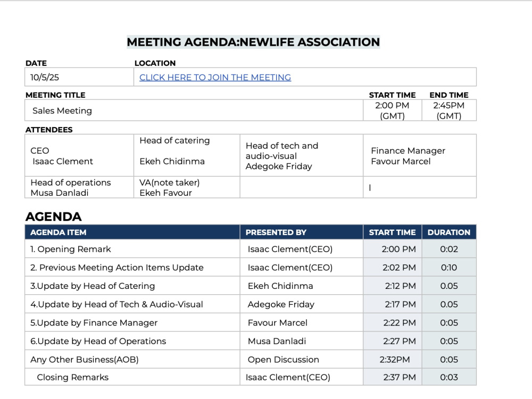Select 4.Update by Head of Tech & Audio-Visual
The image size is (532, 399).
click(132, 304)
